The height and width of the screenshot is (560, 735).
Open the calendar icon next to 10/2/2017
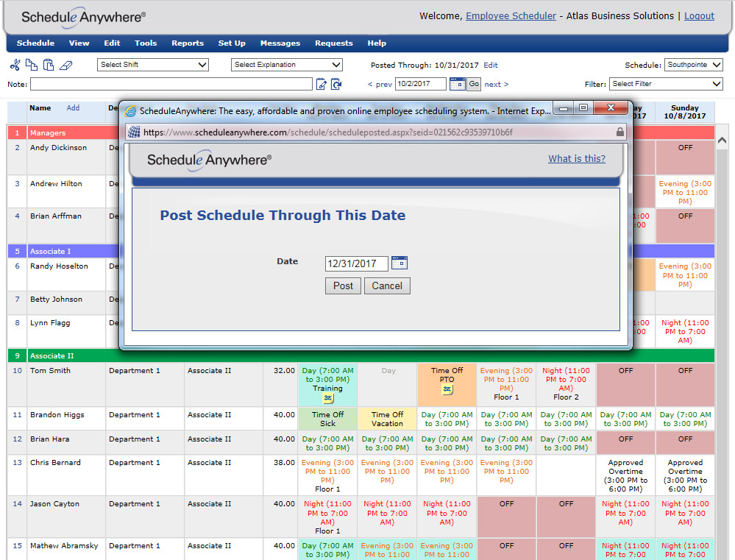[x=457, y=84]
